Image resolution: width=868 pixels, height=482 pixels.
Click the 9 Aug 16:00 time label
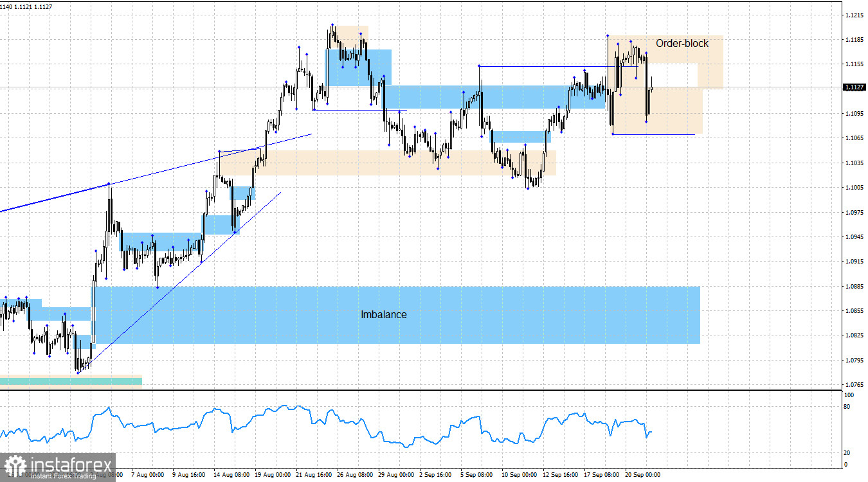190,475
